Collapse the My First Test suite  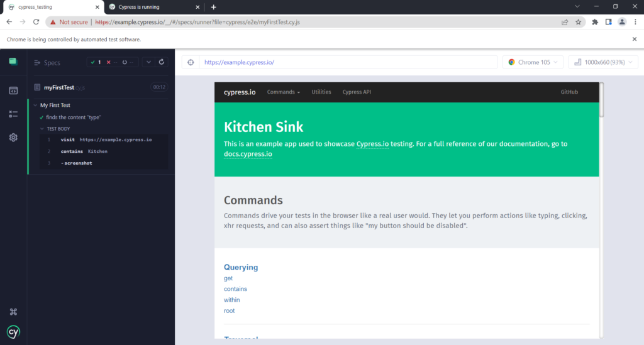click(x=35, y=106)
